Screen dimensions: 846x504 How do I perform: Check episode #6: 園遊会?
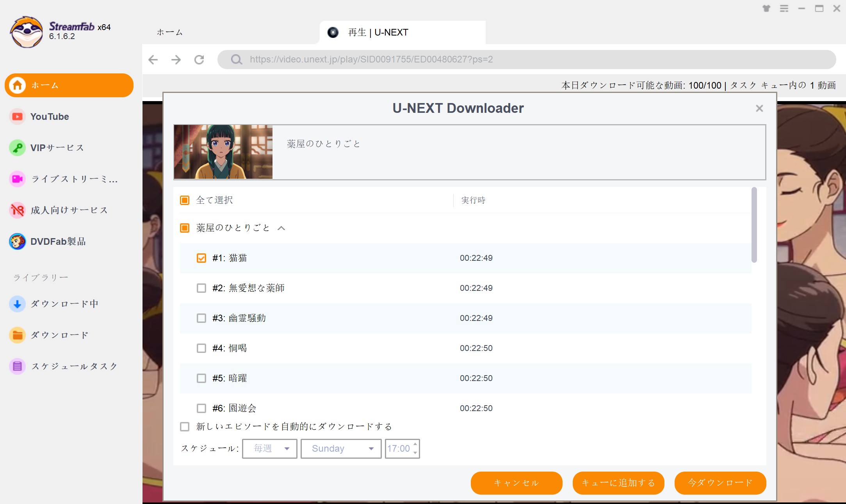pyautogui.click(x=201, y=408)
